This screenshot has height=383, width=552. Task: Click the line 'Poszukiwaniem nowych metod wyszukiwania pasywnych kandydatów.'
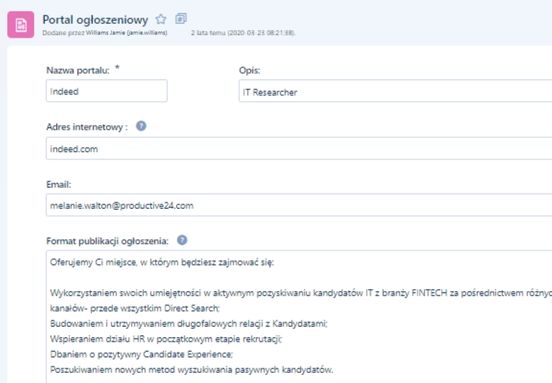[192, 370]
